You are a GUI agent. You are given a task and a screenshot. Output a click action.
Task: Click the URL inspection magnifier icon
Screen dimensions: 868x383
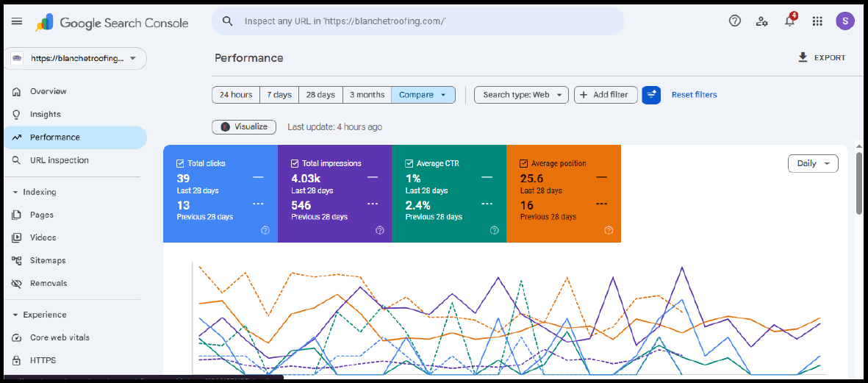pyautogui.click(x=17, y=160)
